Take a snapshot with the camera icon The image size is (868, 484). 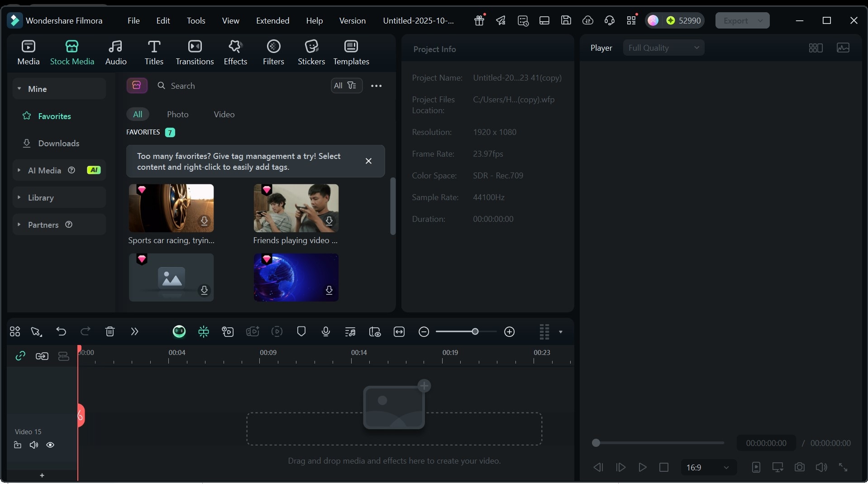click(x=799, y=467)
